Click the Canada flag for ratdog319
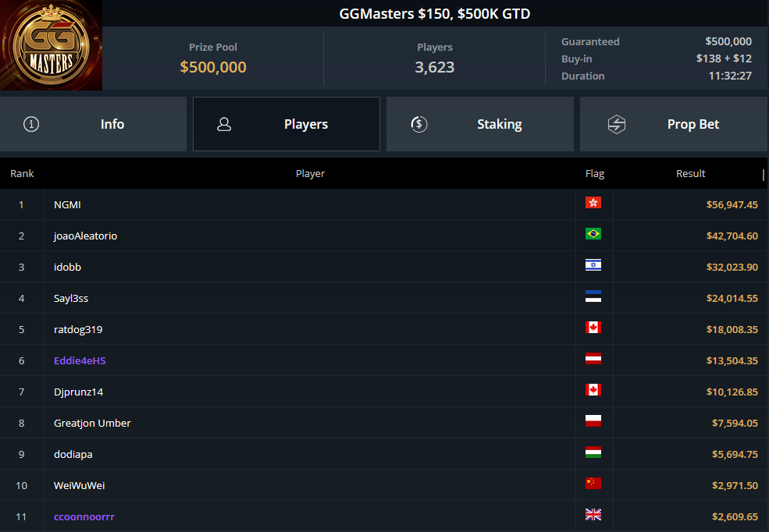 (x=593, y=327)
